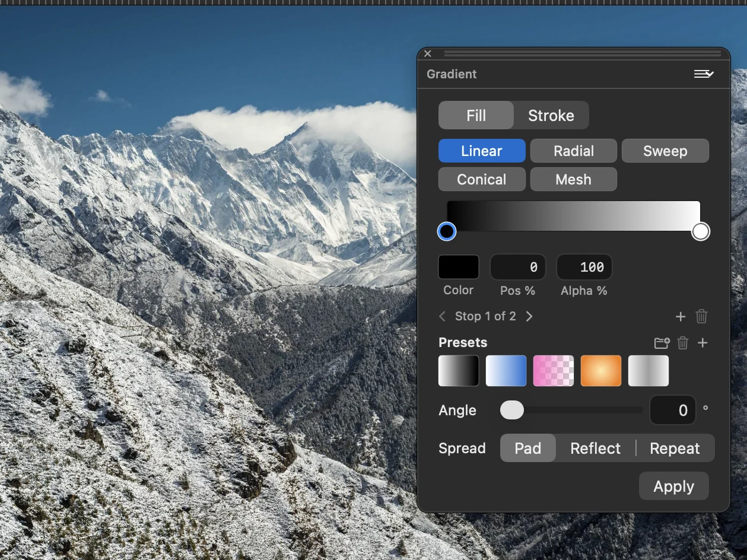The width and height of the screenshot is (747, 560).
Task: Click the gradient preview bar
Action: click(573, 216)
